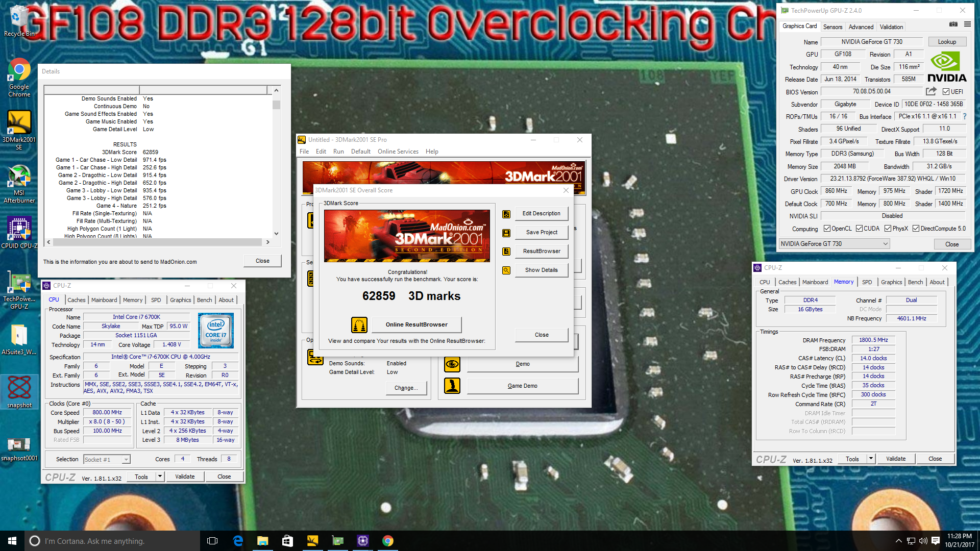The height and width of the screenshot is (551, 980).
Task: Click the ResultBrowser icon in the score dialog
Action: click(x=506, y=252)
